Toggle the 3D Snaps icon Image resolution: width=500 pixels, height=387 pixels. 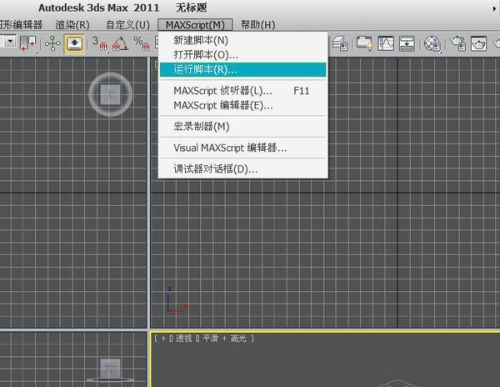click(x=100, y=43)
